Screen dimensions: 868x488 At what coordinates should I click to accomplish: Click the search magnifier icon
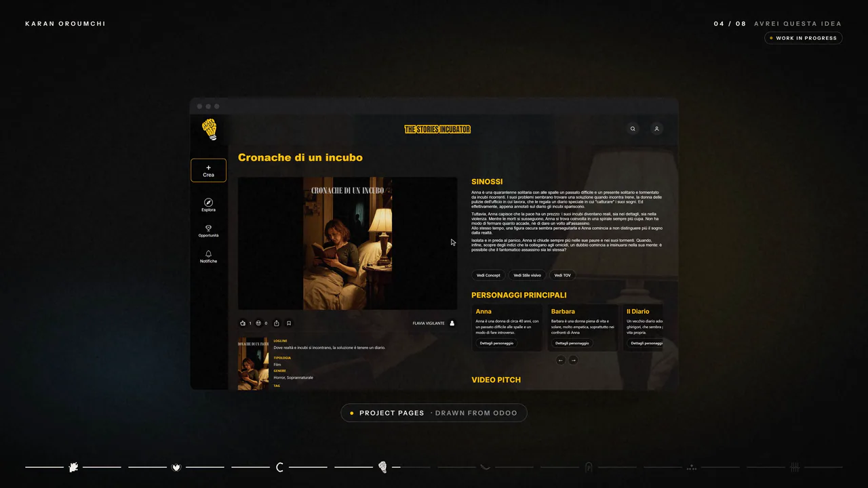click(x=633, y=129)
